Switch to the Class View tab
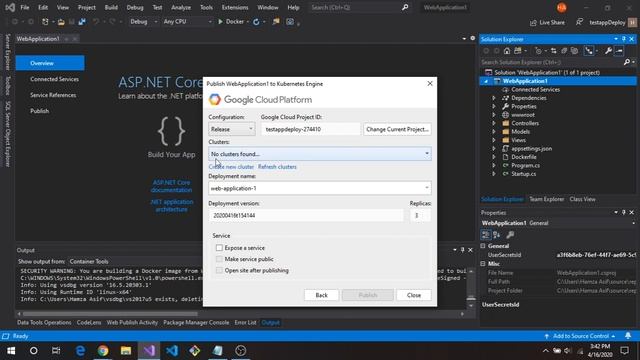640x360 pixels. (582, 199)
